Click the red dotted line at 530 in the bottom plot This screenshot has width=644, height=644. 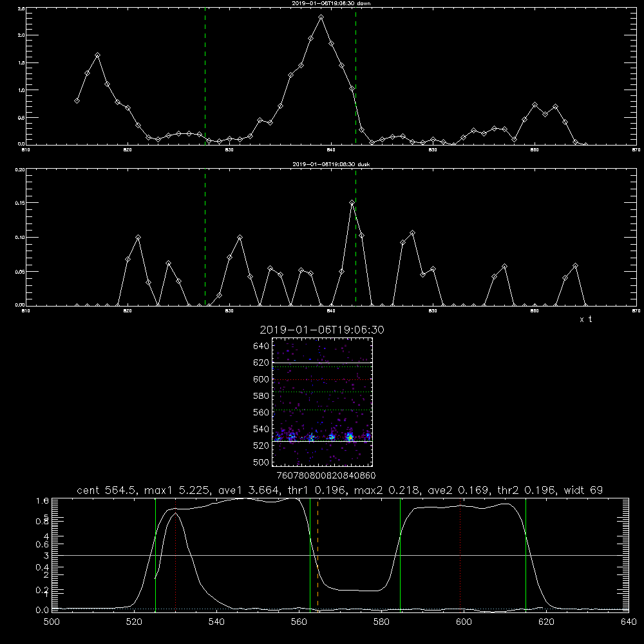[176, 554]
